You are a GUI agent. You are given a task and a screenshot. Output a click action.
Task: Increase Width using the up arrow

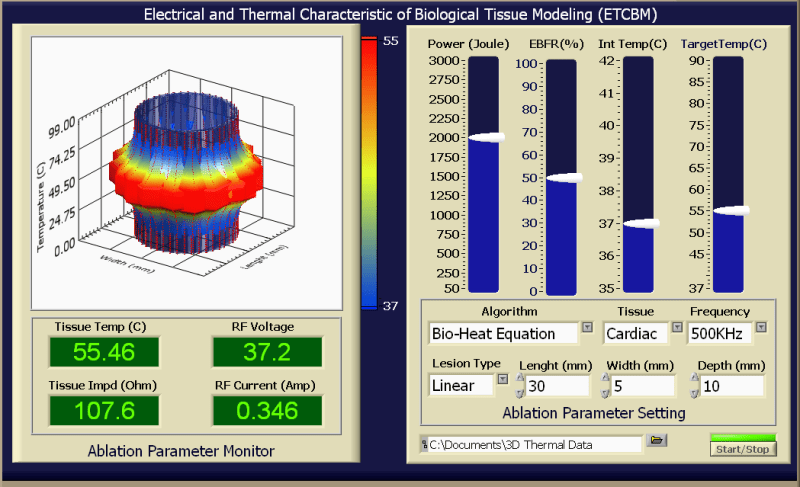click(605, 378)
